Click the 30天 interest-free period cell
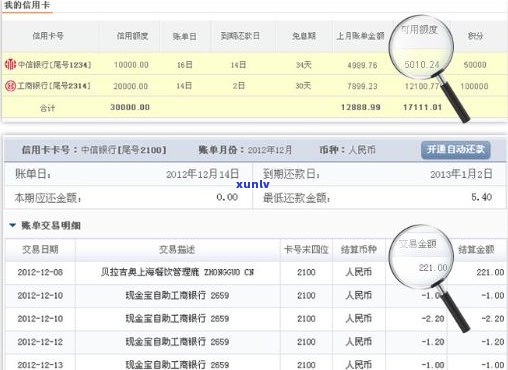 tap(303, 86)
